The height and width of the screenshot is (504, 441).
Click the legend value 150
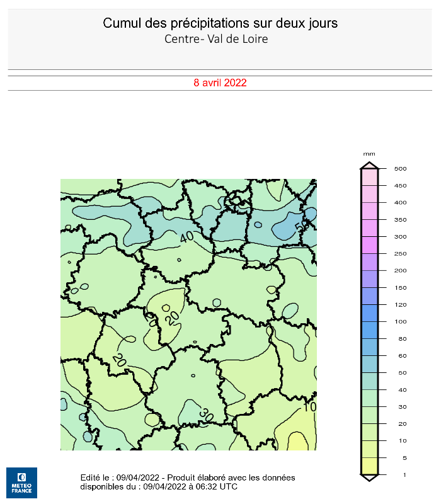[401, 288]
